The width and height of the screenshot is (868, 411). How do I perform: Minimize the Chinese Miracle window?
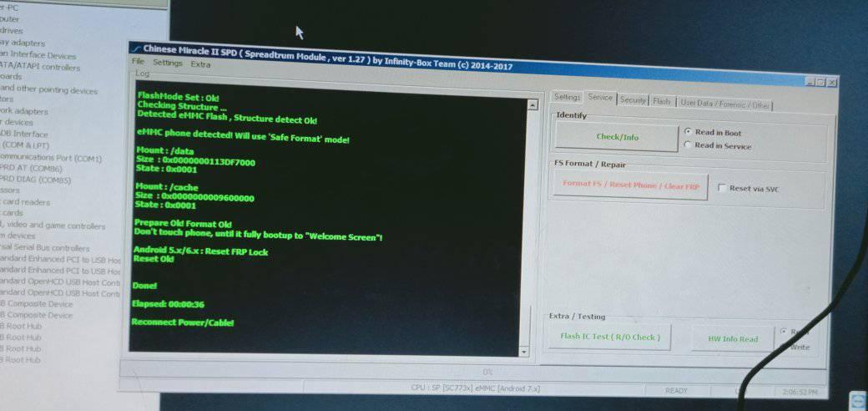[x=810, y=82]
